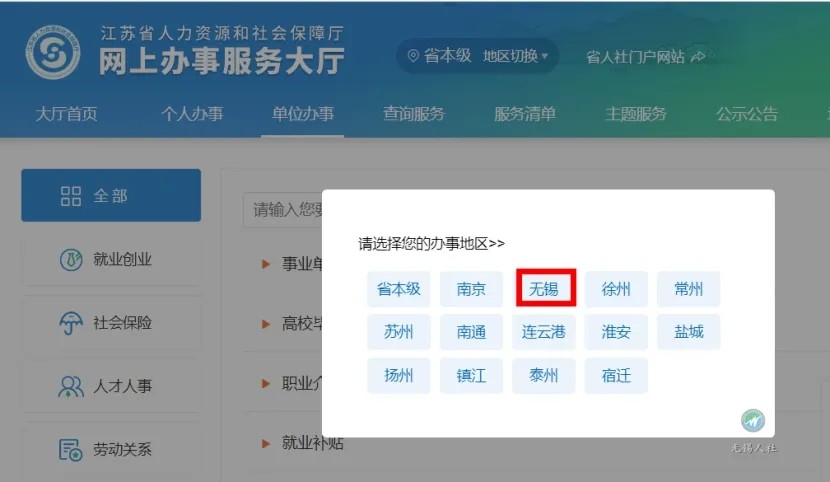Click the location pin icon beside 省本级
The width and height of the screenshot is (830, 482).
pyautogui.click(x=411, y=57)
